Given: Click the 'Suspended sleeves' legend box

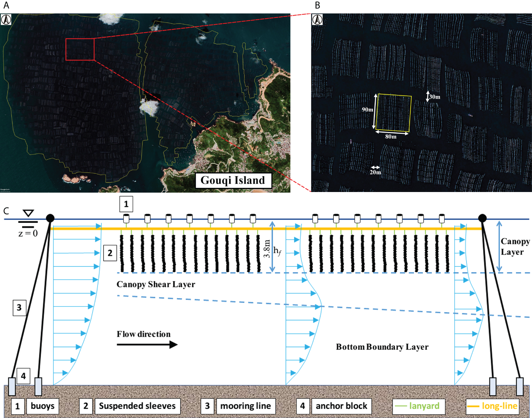Looking at the screenshot, I should pos(137,406).
